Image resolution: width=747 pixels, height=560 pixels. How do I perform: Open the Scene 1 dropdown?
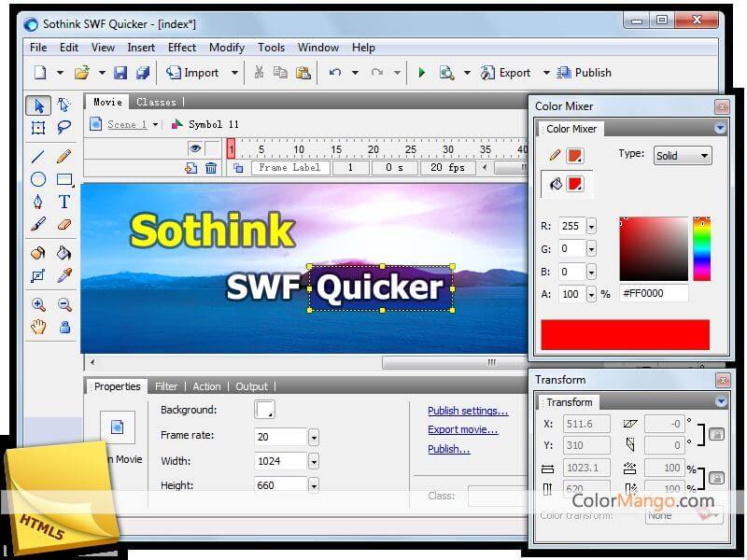tap(155, 125)
